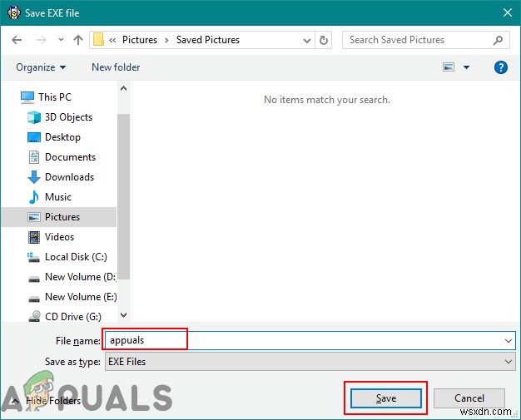Click the Videos film icon

[34, 237]
